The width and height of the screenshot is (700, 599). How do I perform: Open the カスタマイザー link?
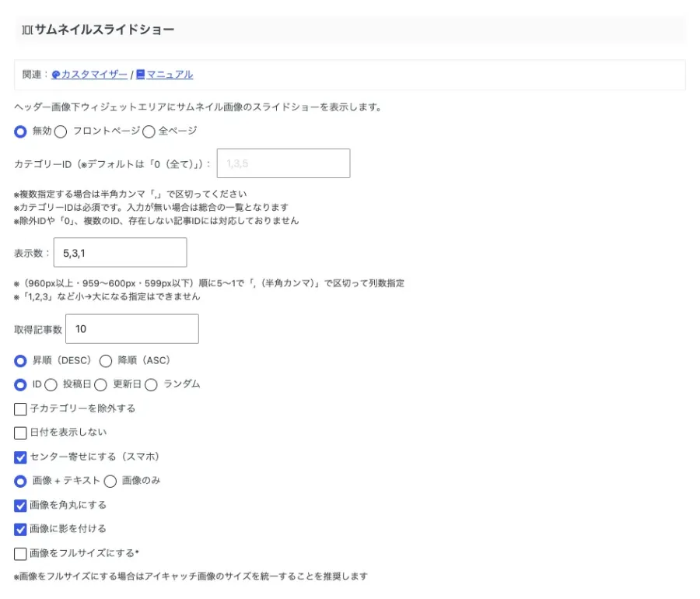(94, 75)
